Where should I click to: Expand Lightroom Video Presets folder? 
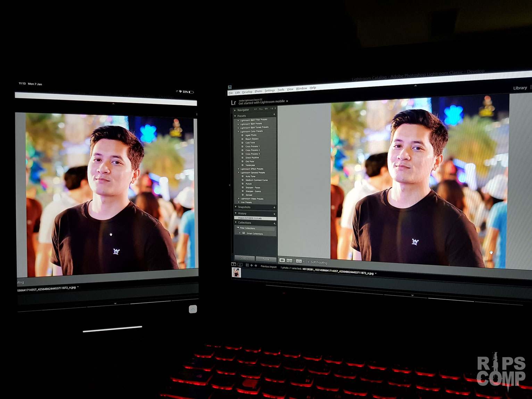(239, 199)
